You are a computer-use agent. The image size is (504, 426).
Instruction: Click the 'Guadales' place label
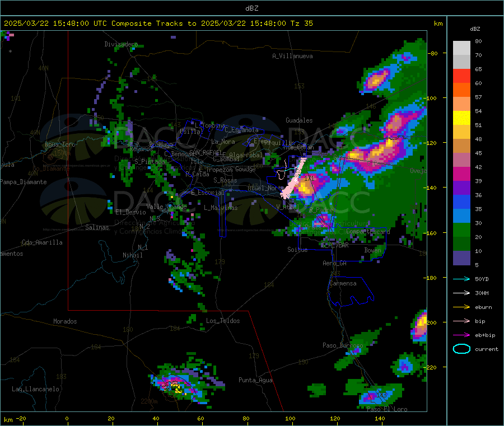(299, 120)
